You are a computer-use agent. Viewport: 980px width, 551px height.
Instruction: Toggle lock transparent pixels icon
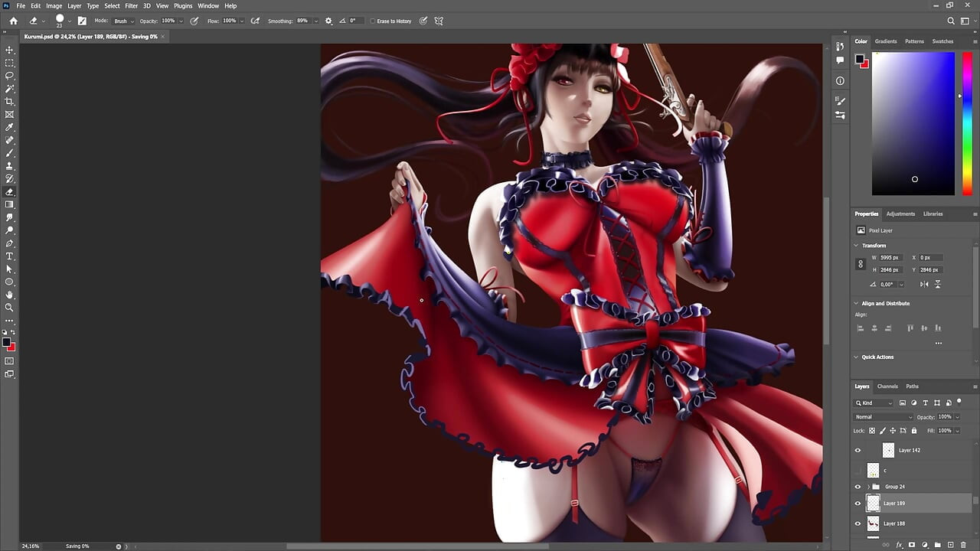[871, 431]
